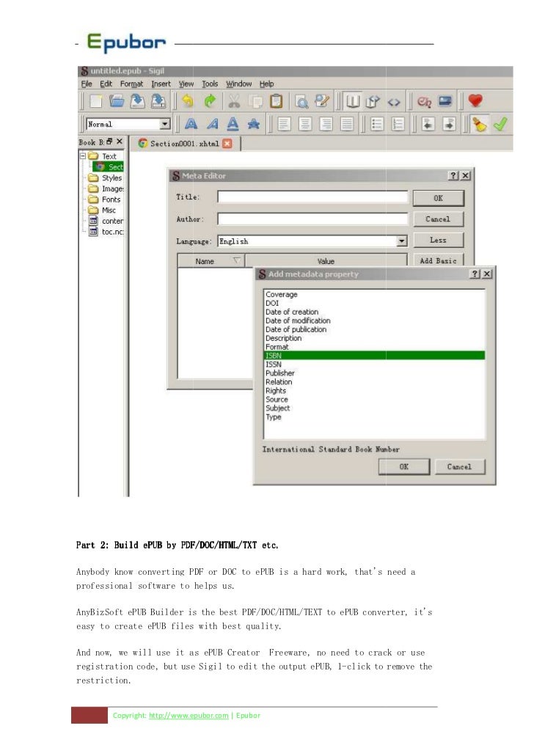Select the Section0001.xhtml tab
534x756 pixels.
184,144
